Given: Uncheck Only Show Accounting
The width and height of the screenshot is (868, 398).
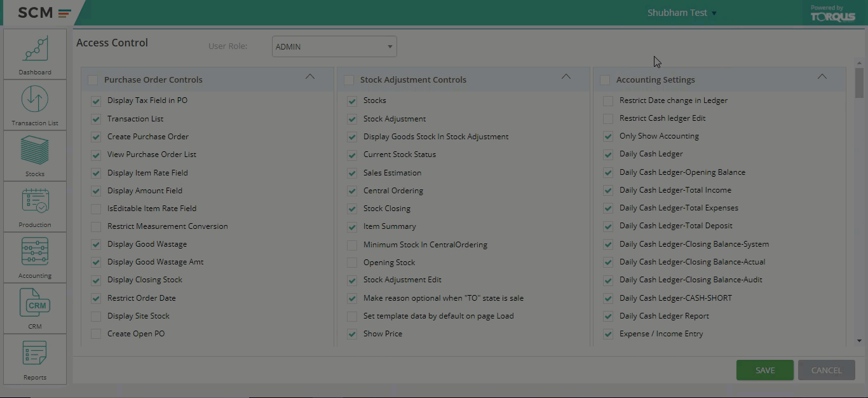Looking at the screenshot, I should point(608,136).
